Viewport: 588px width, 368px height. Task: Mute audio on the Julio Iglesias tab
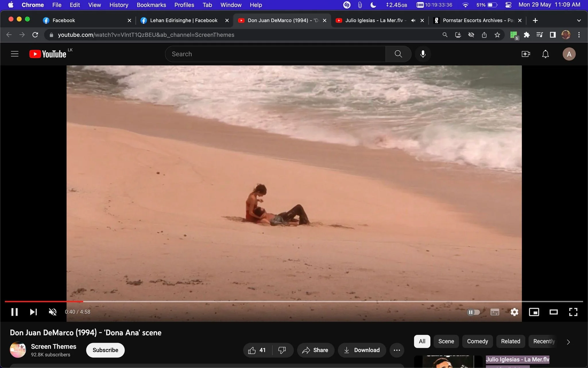tap(413, 20)
